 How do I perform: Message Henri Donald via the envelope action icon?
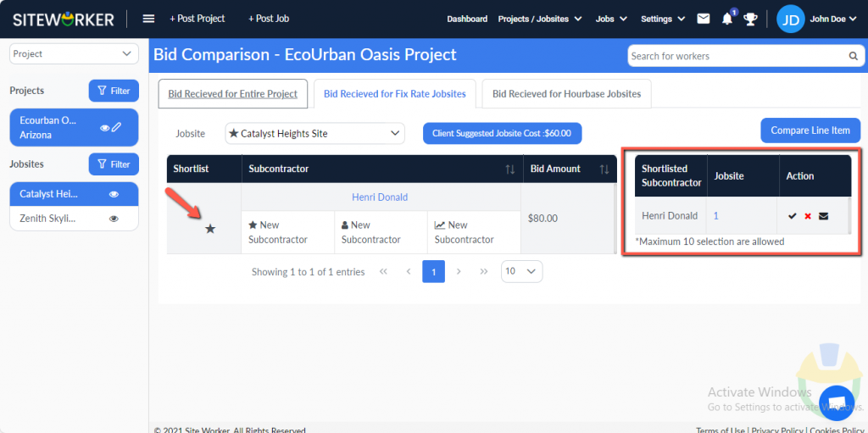824,216
